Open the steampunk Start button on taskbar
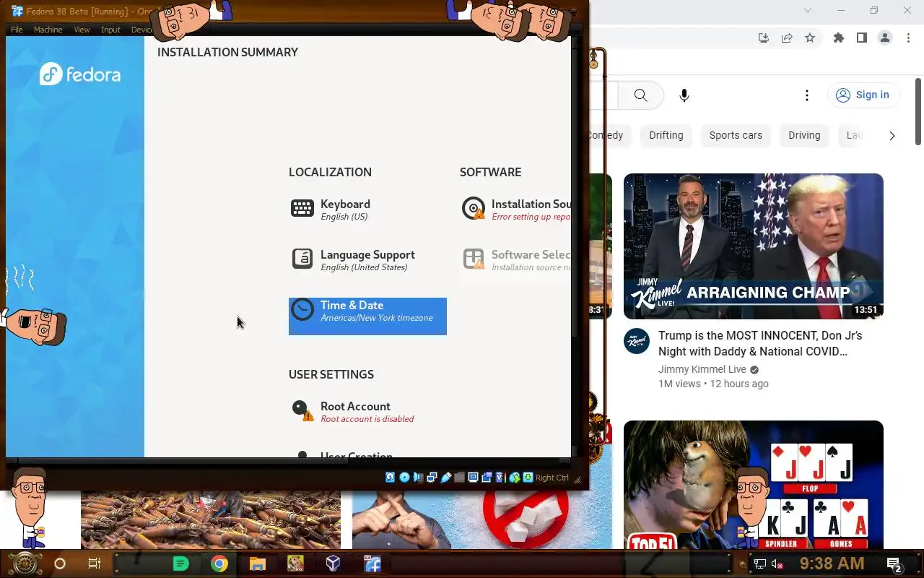Screen dimensions: 924x578 (25, 564)
